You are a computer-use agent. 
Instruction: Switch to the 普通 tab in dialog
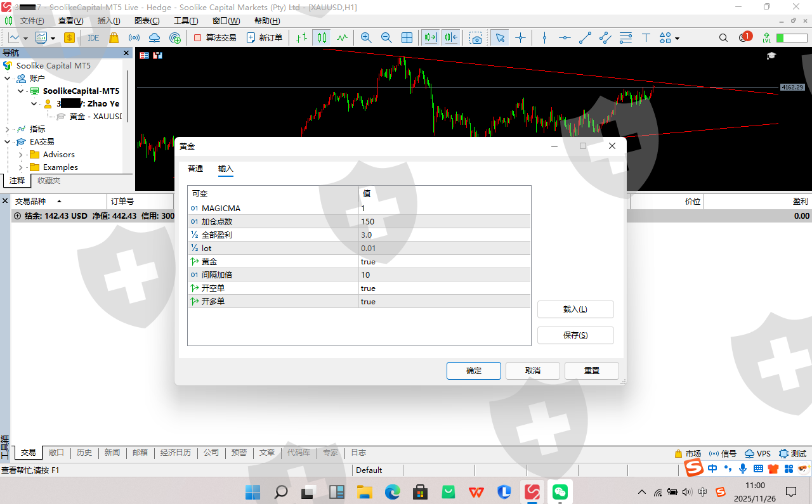point(195,168)
